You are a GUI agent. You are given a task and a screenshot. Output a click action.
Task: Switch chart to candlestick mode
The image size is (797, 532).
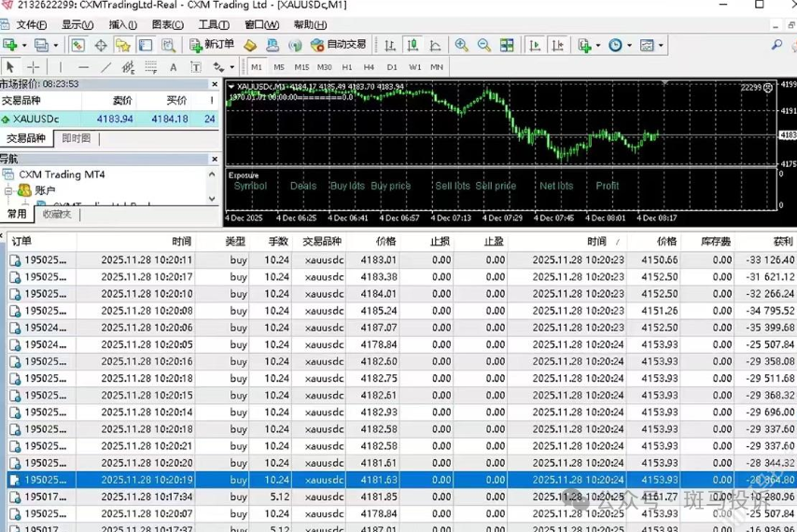(412, 45)
